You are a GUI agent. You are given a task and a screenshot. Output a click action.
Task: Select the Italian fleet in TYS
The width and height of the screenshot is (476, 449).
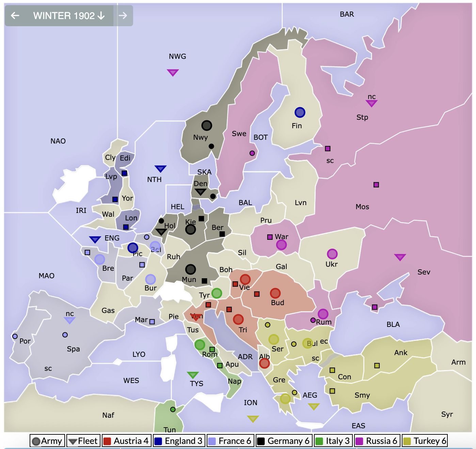point(193,375)
